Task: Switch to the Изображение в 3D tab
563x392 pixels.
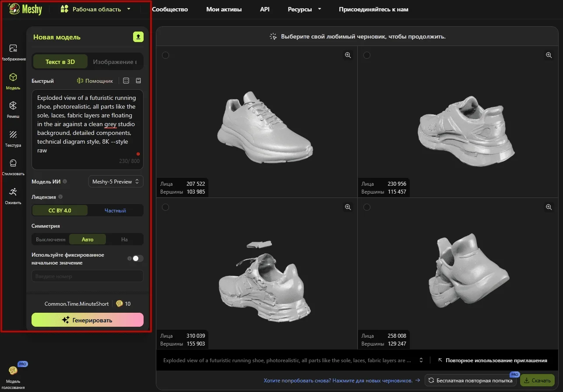Action: pos(115,62)
